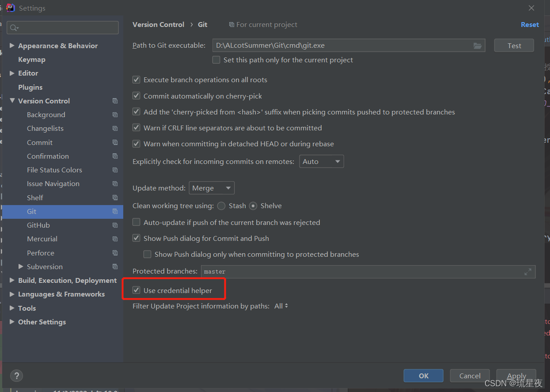Select the Stash radio button
This screenshot has width=550, height=392.
click(221, 206)
